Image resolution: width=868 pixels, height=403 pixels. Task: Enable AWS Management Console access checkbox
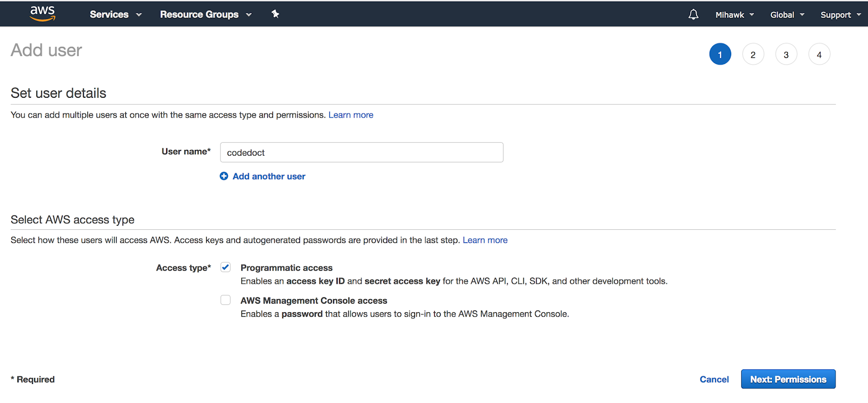[226, 300]
